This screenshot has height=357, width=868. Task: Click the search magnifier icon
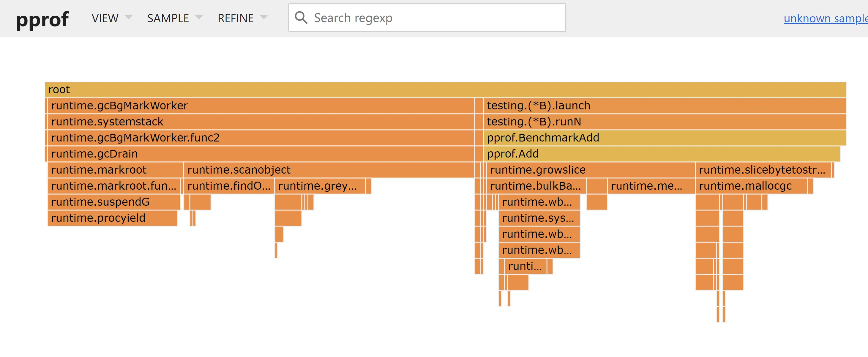pos(301,18)
